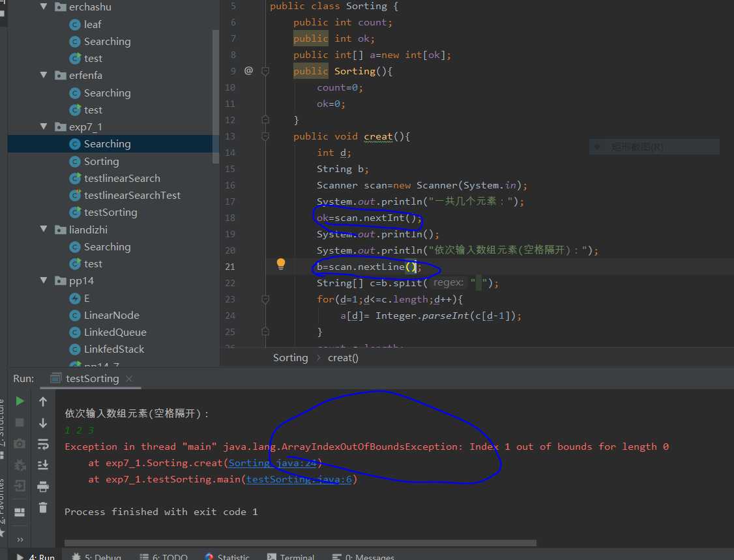Open testSorting.java:6 stack trace link
734x560 pixels.
pos(299,479)
